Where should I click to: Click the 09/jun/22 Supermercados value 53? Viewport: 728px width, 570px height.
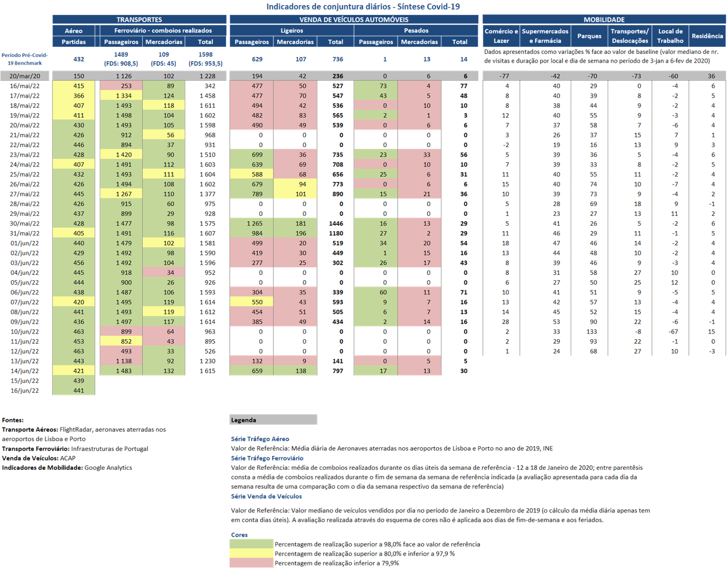556,322
